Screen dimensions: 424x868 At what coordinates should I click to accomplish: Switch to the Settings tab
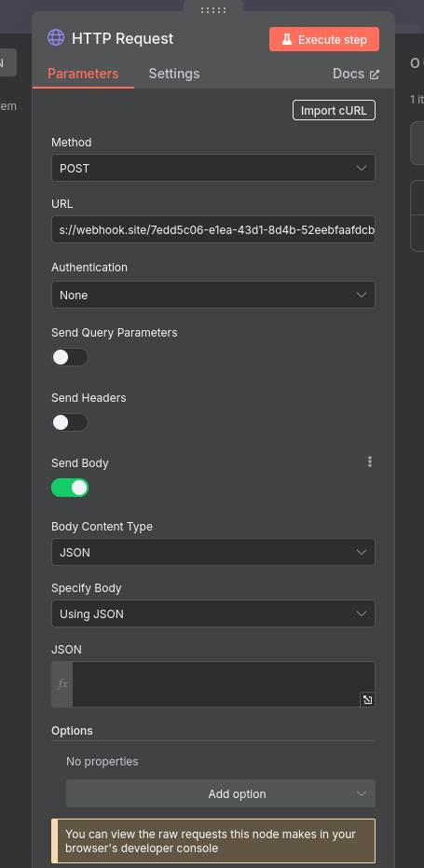click(x=174, y=74)
